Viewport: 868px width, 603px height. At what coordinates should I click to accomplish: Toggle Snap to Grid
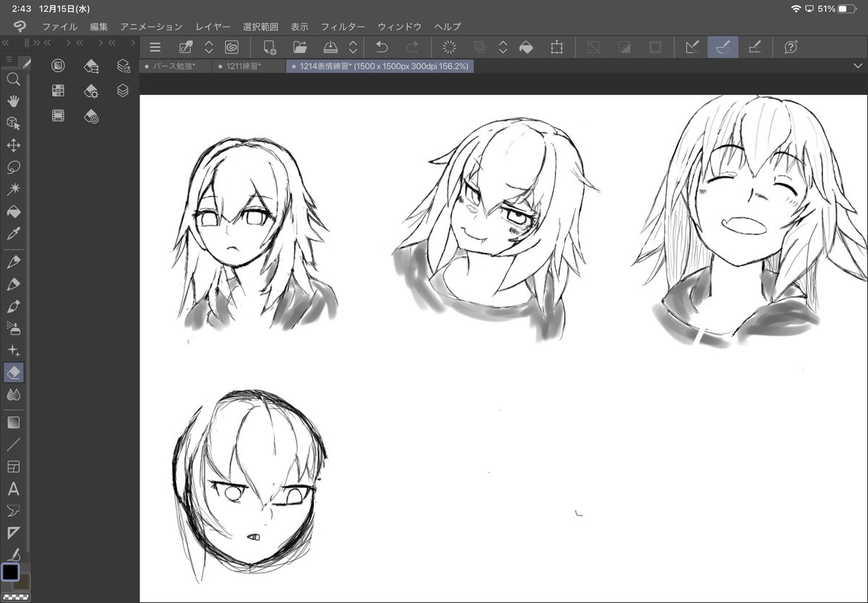pyautogui.click(x=754, y=48)
